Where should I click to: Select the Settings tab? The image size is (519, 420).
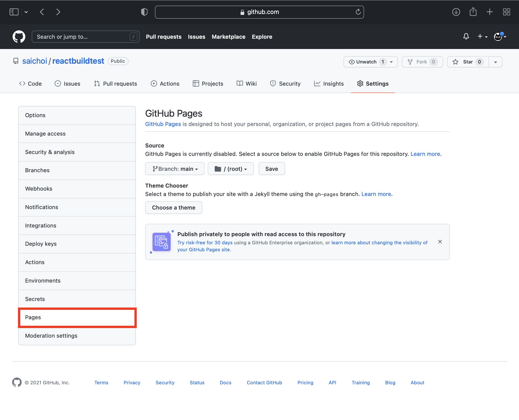pyautogui.click(x=373, y=84)
